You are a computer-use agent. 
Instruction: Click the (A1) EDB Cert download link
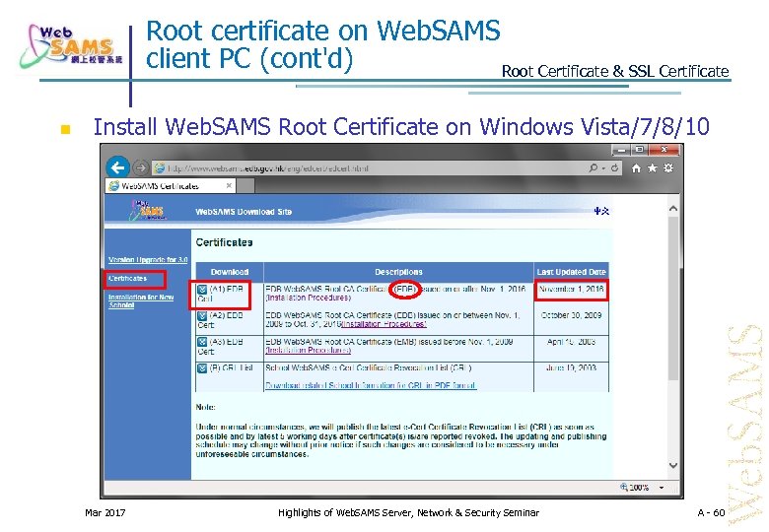point(221,294)
